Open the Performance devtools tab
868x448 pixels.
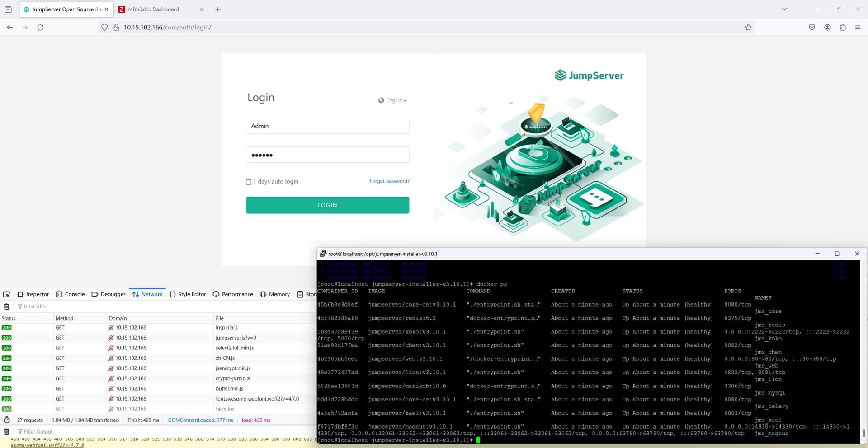[233, 294]
